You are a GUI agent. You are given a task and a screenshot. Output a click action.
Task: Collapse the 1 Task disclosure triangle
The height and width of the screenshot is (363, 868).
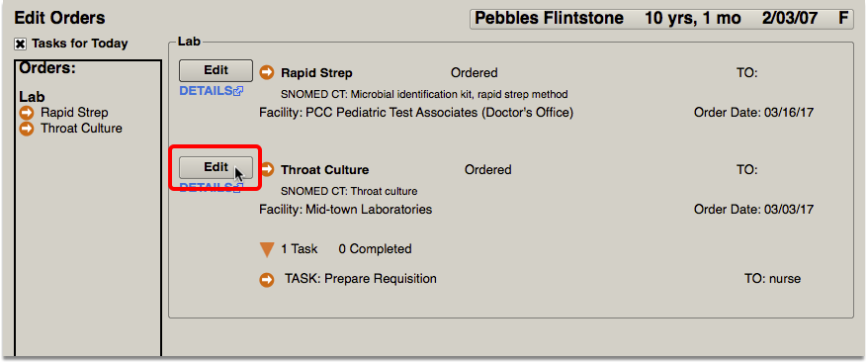pyautogui.click(x=267, y=250)
